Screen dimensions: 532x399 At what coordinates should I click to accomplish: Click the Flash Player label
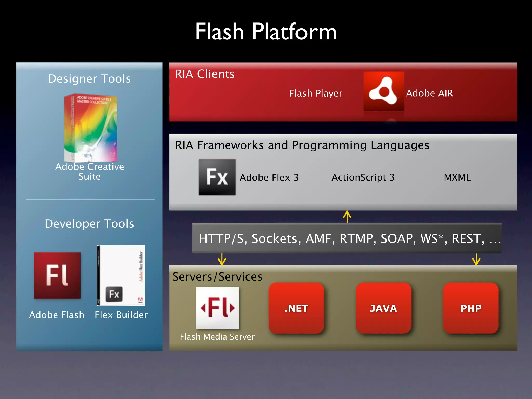click(x=316, y=93)
